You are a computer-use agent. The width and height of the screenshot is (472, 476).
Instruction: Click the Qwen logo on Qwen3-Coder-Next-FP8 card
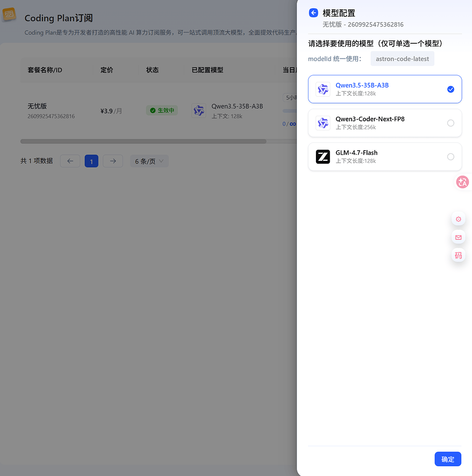323,123
